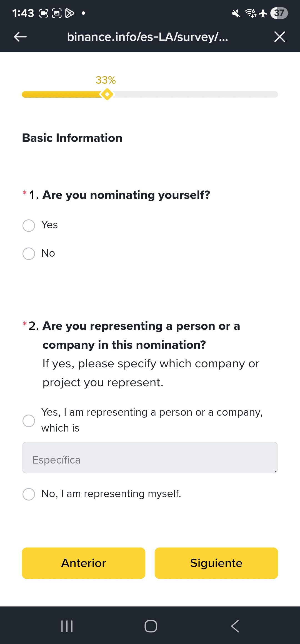This screenshot has height=644, width=300.
Task: Click the diamond marker on progress bar
Action: click(107, 94)
